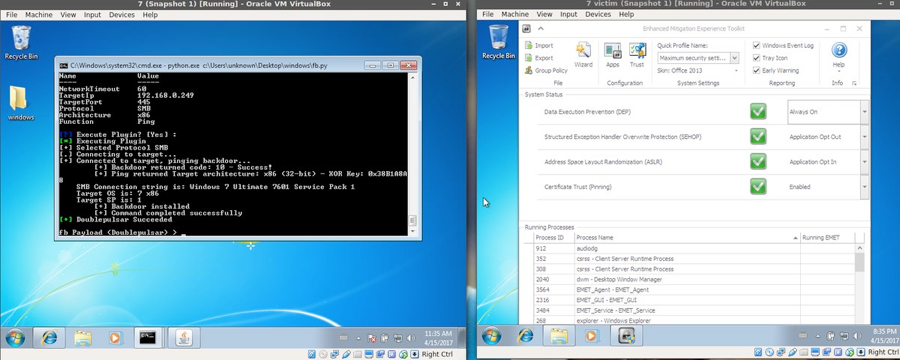Toggle the Certificate Trust green checkmark
The image size is (900, 360).
tap(758, 187)
